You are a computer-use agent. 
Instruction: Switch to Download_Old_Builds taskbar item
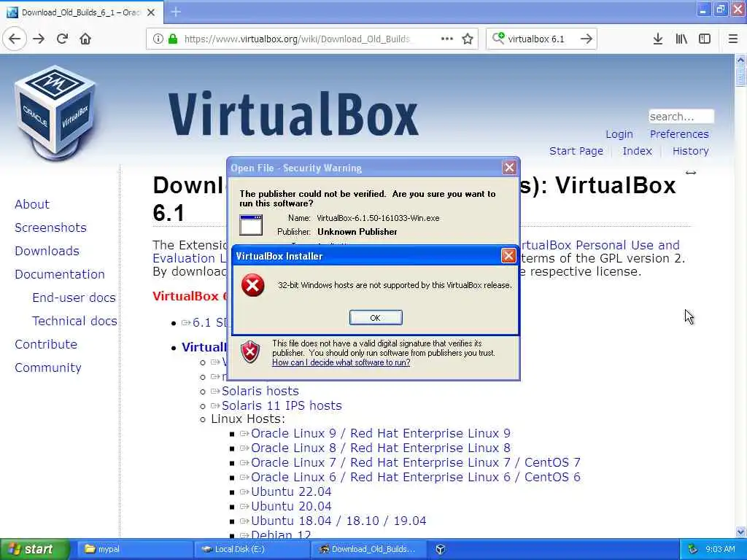pyautogui.click(x=368, y=549)
